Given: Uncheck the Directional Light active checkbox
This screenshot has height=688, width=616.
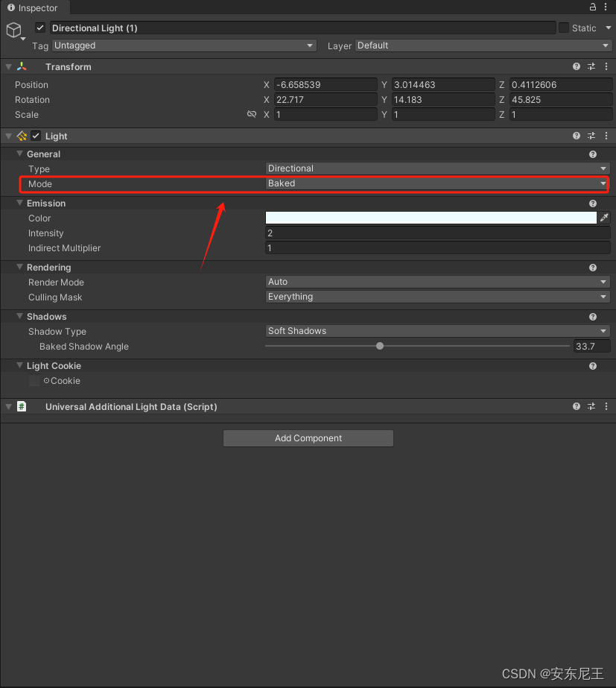Looking at the screenshot, I should pos(40,28).
